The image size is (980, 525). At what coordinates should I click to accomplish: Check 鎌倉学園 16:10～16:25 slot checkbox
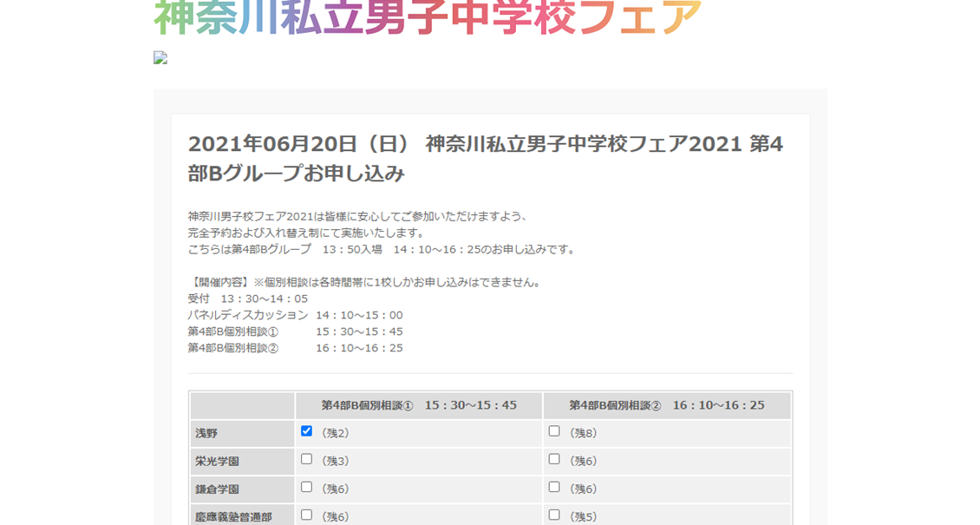coord(554,487)
